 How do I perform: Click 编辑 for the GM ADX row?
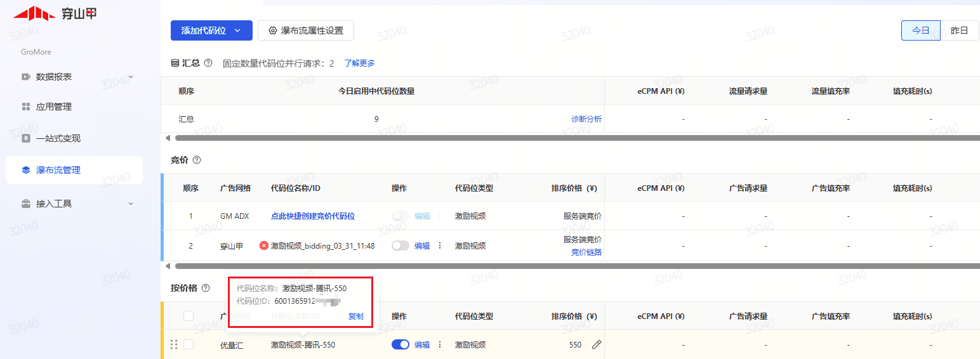[x=422, y=216]
